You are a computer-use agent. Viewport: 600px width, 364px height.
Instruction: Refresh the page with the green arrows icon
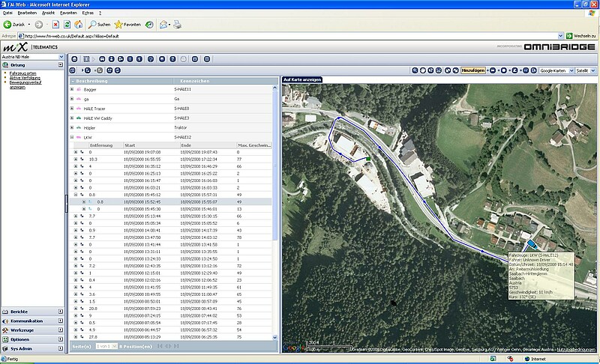click(67, 25)
